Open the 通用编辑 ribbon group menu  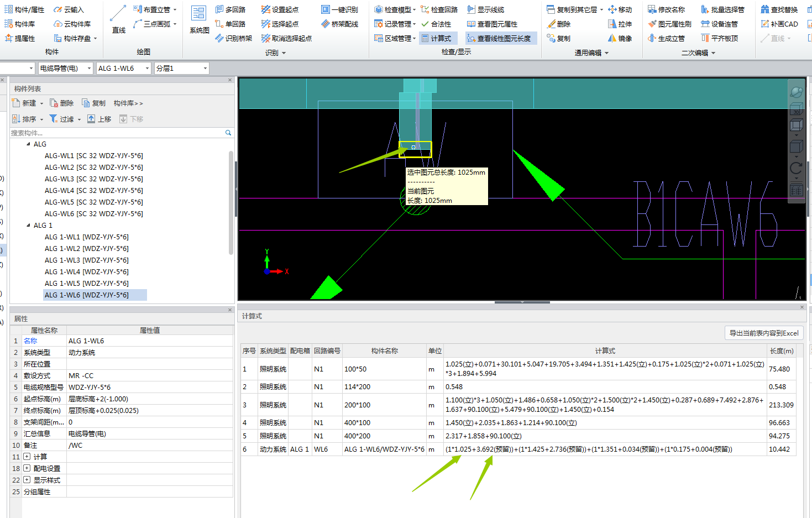[x=591, y=53]
